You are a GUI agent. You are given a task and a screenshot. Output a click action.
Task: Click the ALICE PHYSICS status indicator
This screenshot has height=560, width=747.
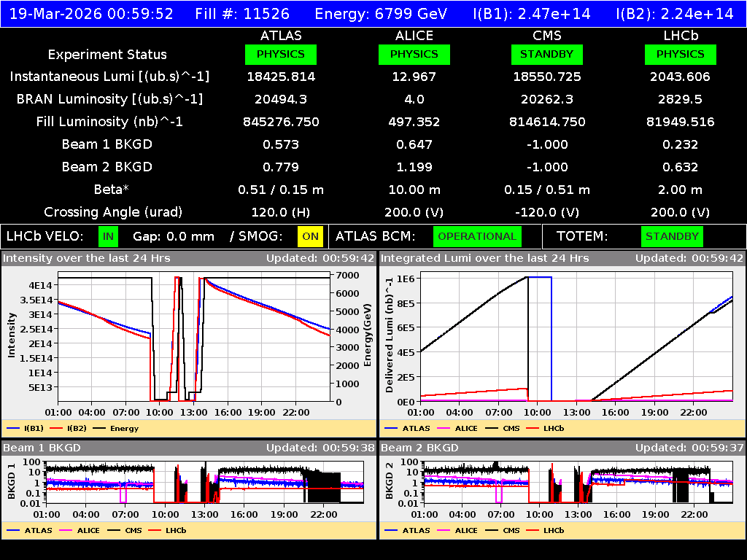(x=414, y=54)
